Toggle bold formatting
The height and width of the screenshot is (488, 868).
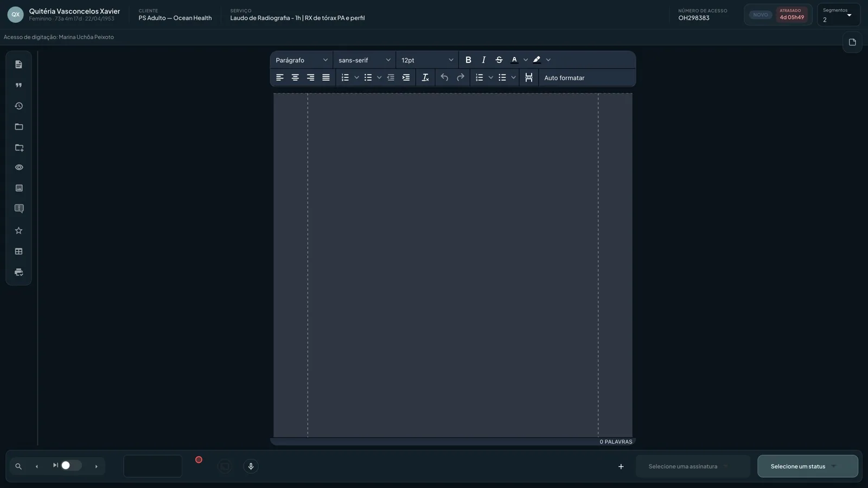pyautogui.click(x=468, y=60)
